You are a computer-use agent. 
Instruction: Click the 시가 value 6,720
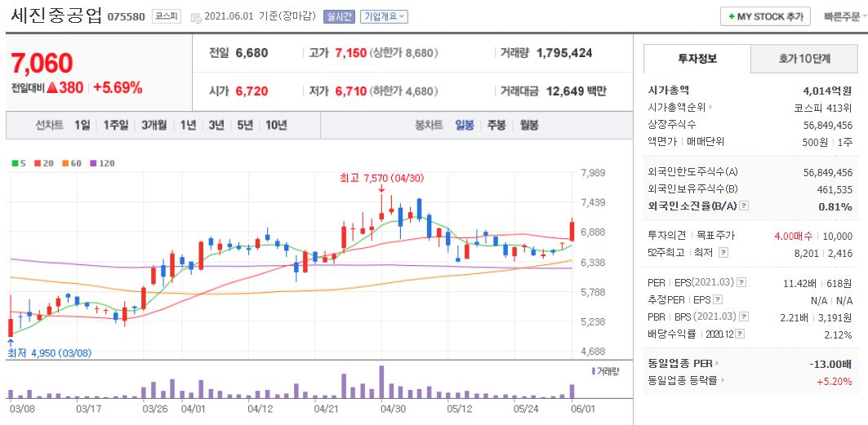[x=251, y=91]
